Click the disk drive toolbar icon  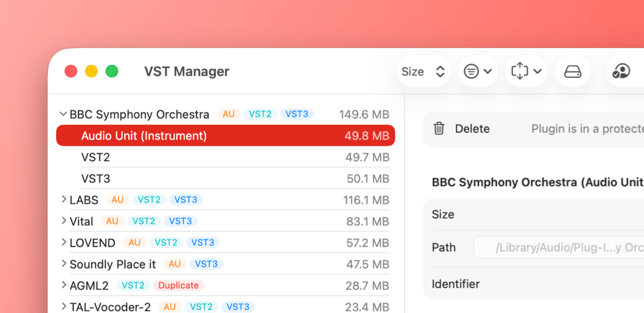(572, 71)
